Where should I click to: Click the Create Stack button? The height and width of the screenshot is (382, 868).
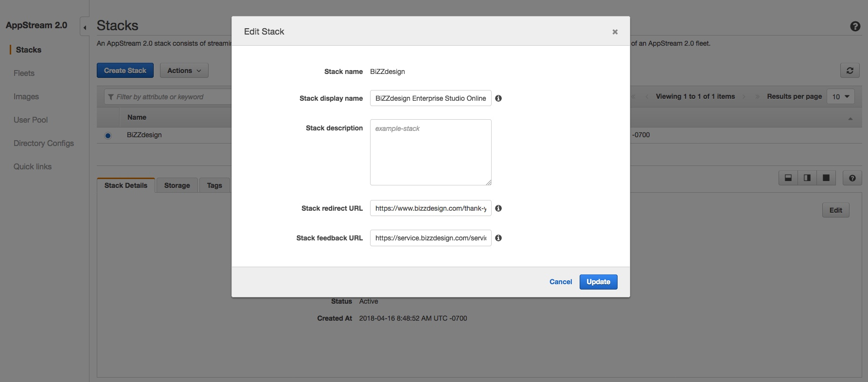tap(125, 71)
